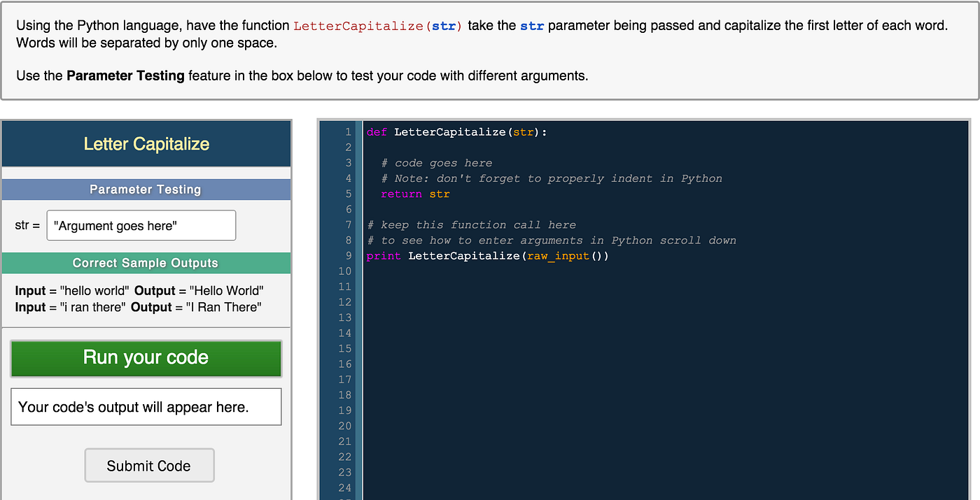Click the empty editor area below the code
980x500 pixels.
(x=630, y=385)
